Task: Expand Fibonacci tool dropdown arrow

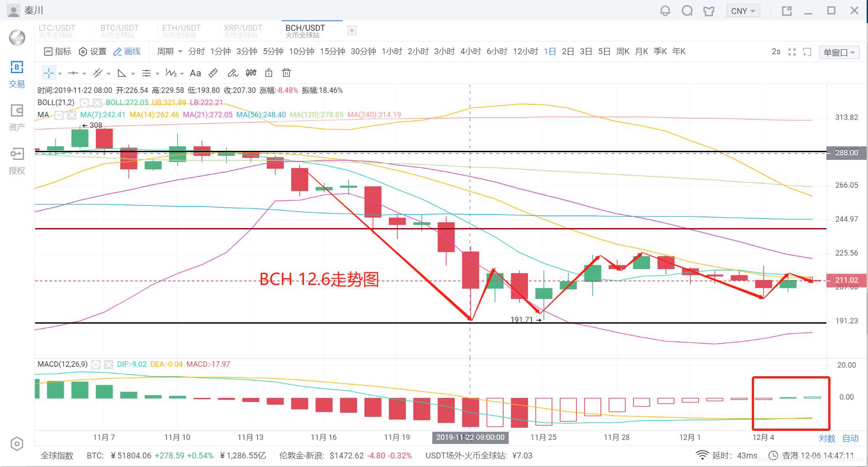Action: [157, 74]
